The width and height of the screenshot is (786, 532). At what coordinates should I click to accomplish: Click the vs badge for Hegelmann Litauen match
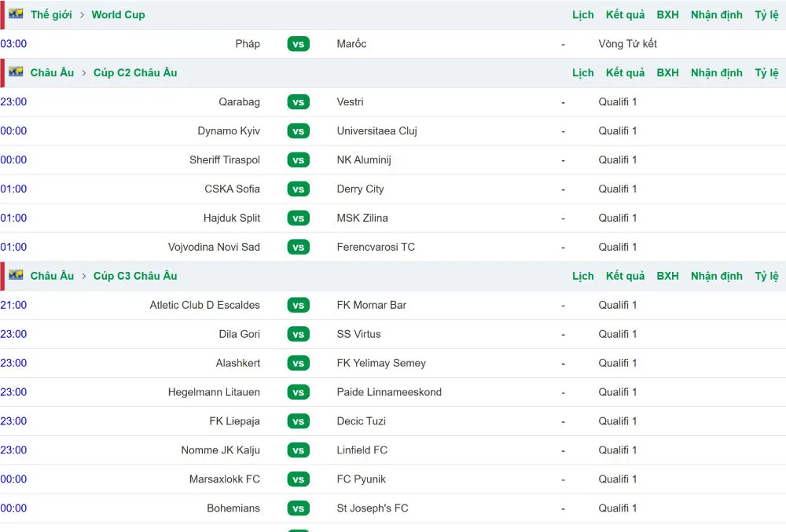pyautogui.click(x=298, y=393)
